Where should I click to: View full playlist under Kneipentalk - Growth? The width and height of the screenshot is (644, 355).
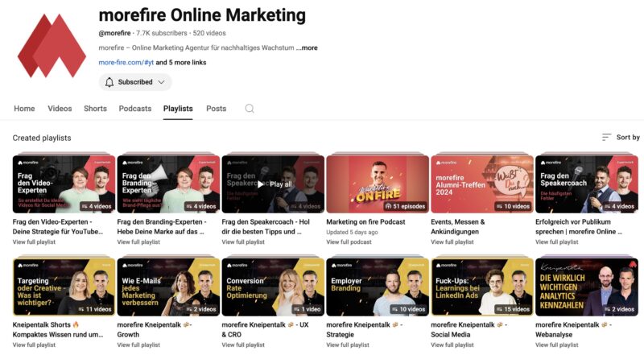138,345
